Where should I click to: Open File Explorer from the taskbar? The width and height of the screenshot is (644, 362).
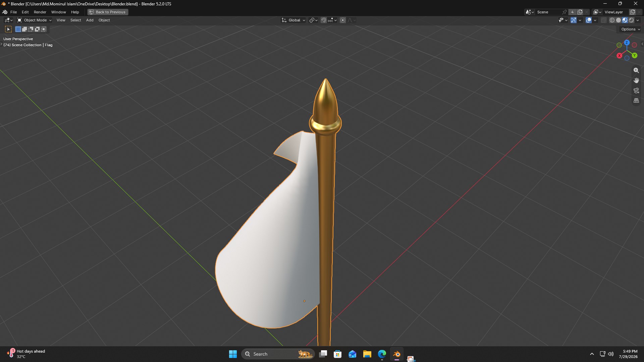click(x=367, y=354)
